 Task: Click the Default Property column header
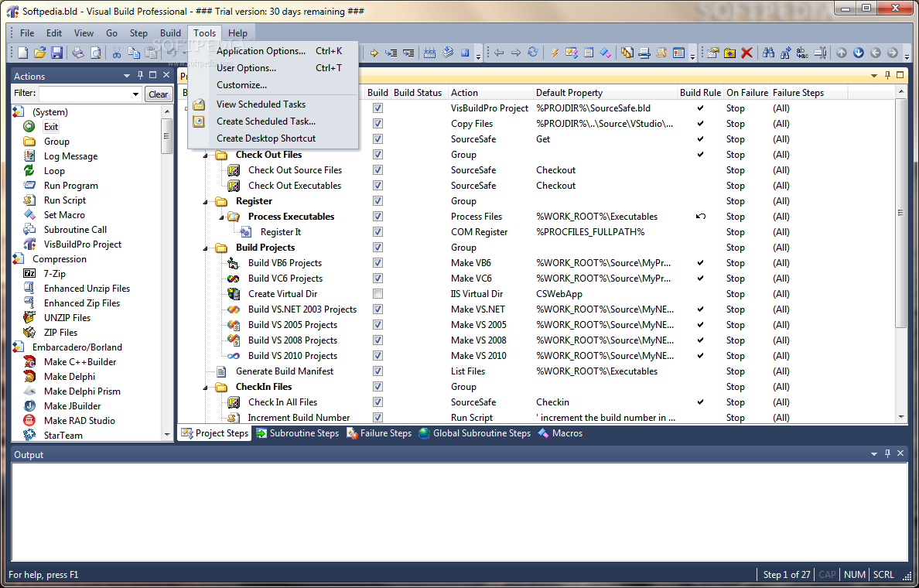click(605, 93)
